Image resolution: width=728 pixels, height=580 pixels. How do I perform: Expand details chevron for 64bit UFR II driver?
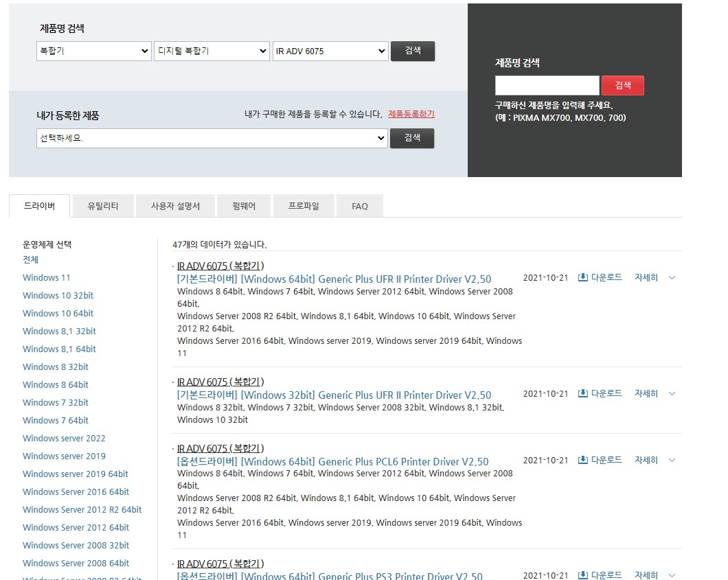tap(672, 277)
